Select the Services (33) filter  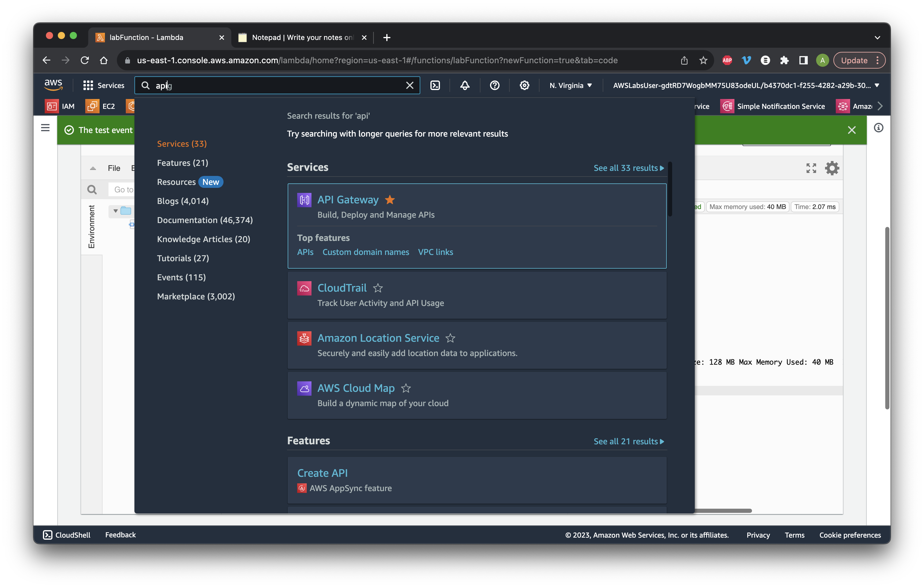182,143
